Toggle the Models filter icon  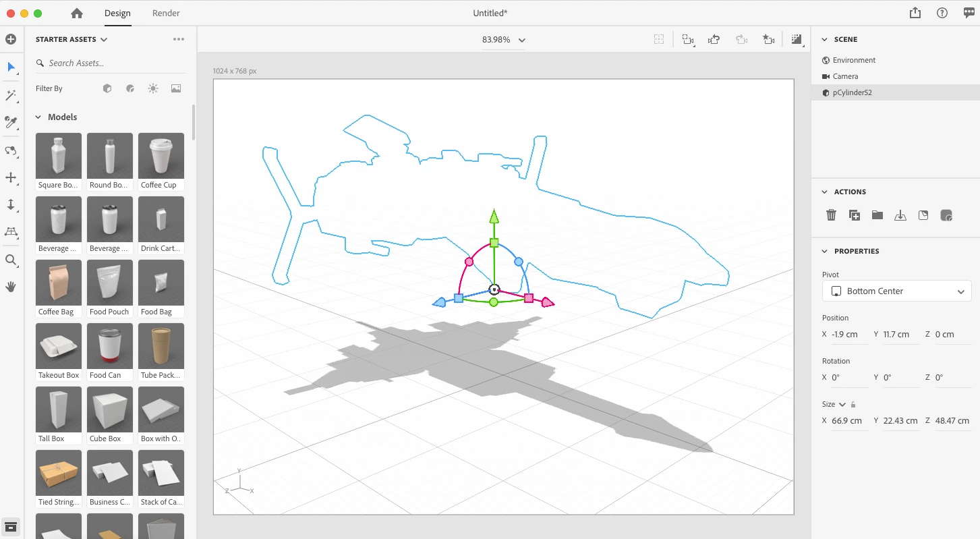tap(107, 88)
